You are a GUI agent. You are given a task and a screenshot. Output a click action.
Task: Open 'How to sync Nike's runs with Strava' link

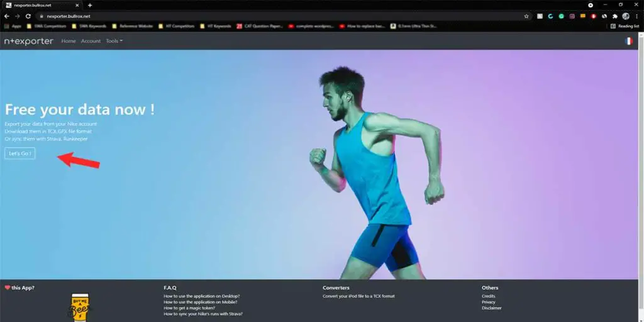tap(203, 313)
